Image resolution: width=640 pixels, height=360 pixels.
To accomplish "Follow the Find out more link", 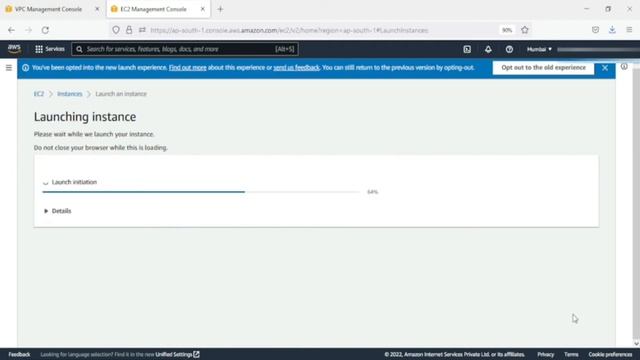I will point(188,68).
